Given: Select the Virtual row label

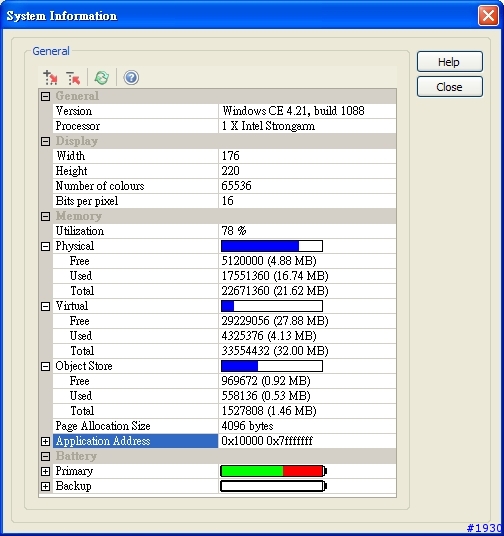Looking at the screenshot, I should (72, 306).
